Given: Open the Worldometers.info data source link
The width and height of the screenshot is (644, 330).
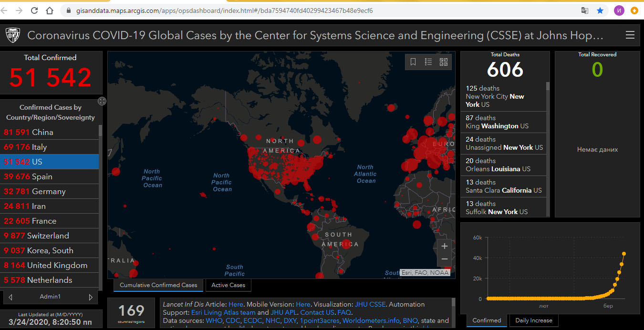Looking at the screenshot, I should 371,320.
